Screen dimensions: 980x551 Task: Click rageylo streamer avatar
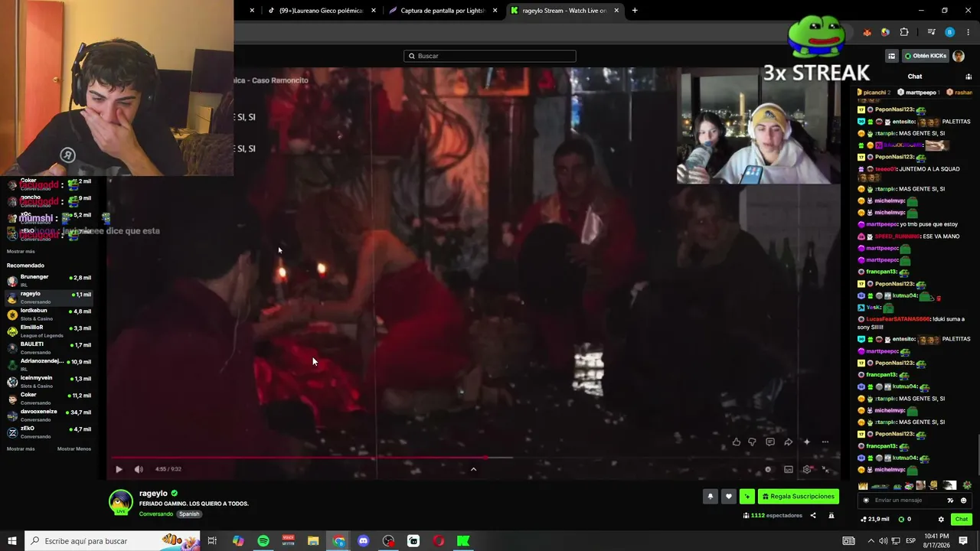tap(120, 503)
